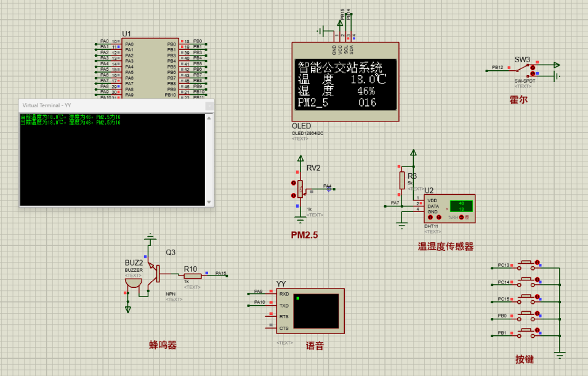Click the R3 5k resistor symbol
Image resolution: width=588 pixels, height=376 pixels.
click(x=403, y=181)
